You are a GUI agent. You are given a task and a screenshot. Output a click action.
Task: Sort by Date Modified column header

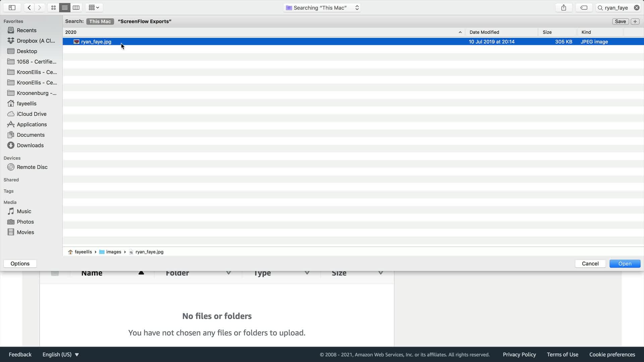click(x=484, y=32)
